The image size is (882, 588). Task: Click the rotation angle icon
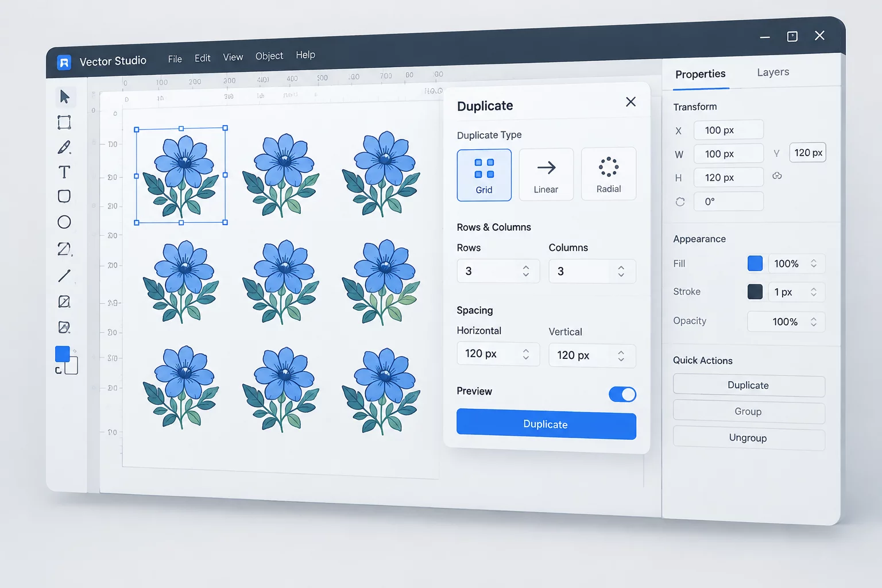click(680, 202)
